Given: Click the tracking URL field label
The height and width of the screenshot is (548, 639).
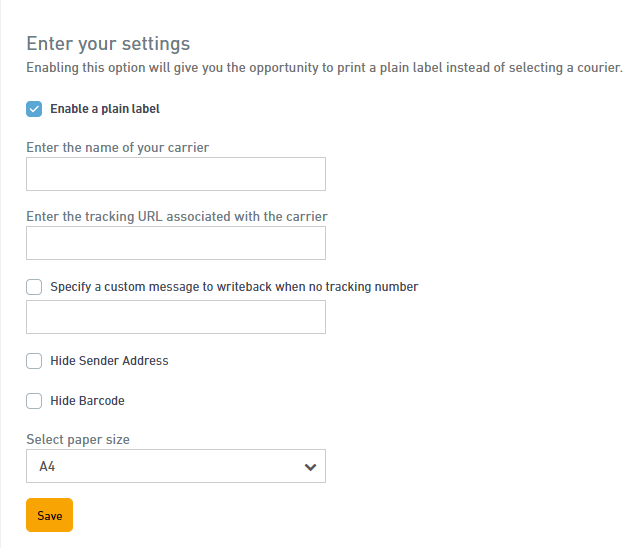Looking at the screenshot, I should 177,216.
